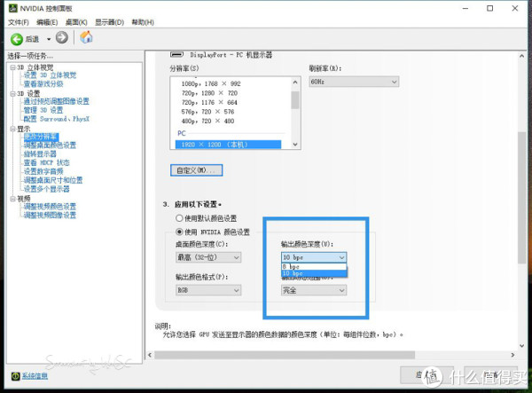Click the 输出颜色深度 10 bpc combo box

(x=314, y=257)
